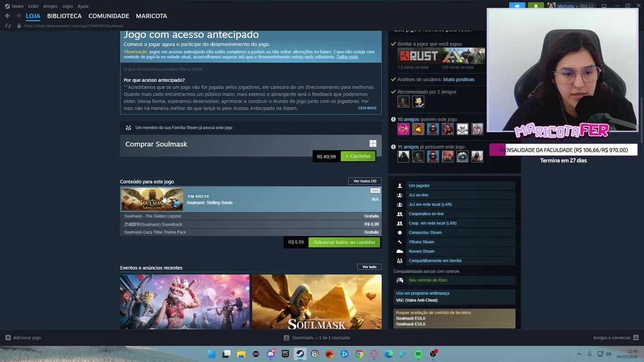Switch to the BIBLIOTECA tab
The height and width of the screenshot is (362, 644).
[x=64, y=16]
